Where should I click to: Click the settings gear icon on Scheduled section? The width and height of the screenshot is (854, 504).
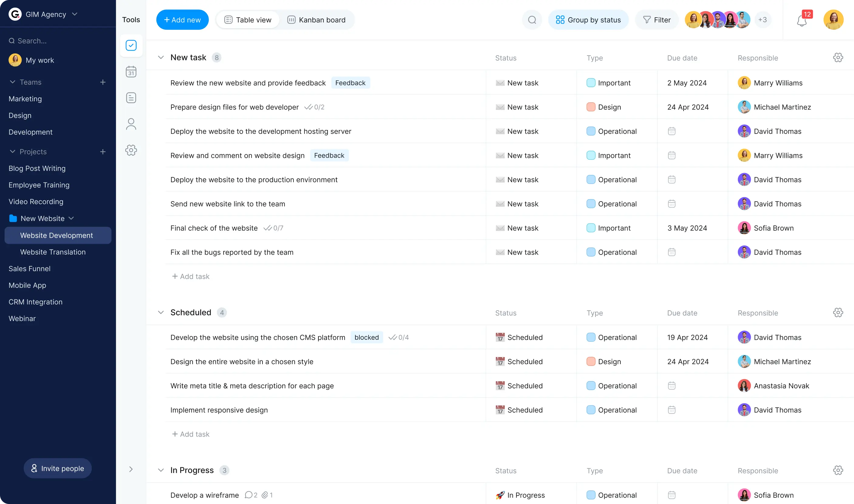click(839, 313)
